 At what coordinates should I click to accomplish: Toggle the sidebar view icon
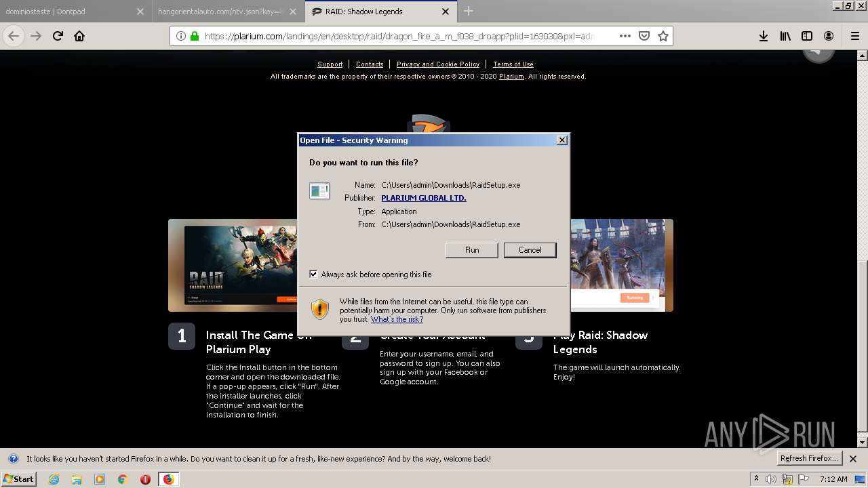(807, 36)
